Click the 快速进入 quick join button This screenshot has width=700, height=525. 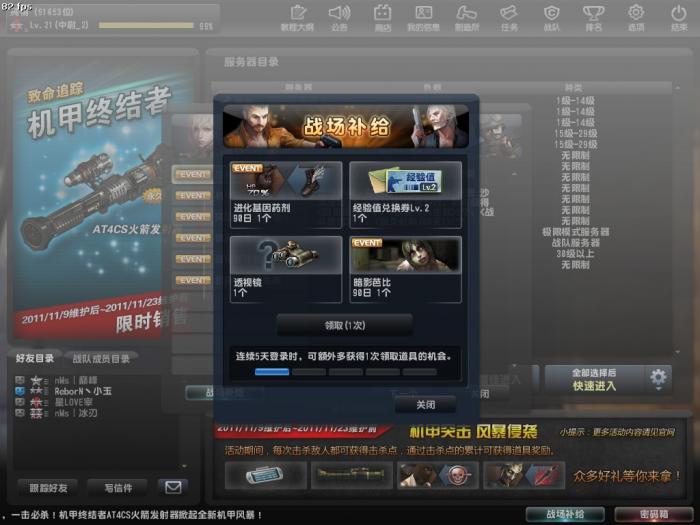click(595, 379)
